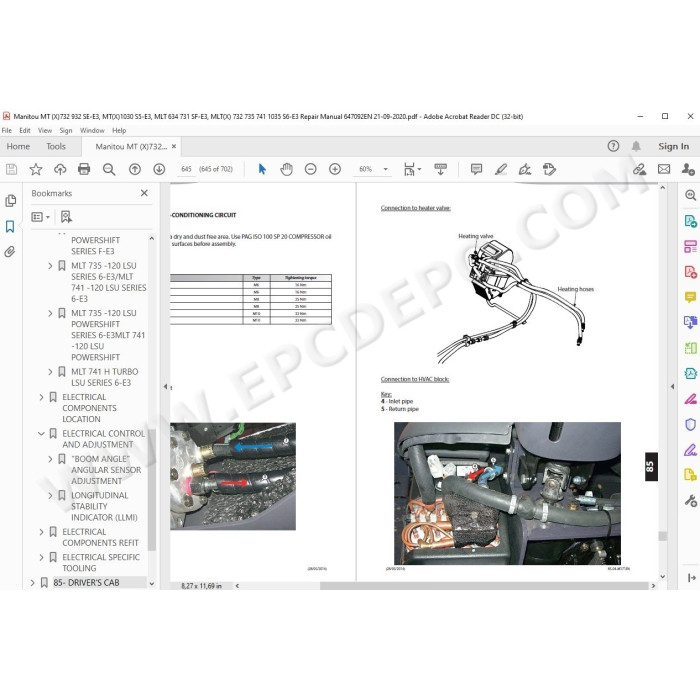Zoom in with plus button
This screenshot has width=700, height=700.
coord(335,169)
